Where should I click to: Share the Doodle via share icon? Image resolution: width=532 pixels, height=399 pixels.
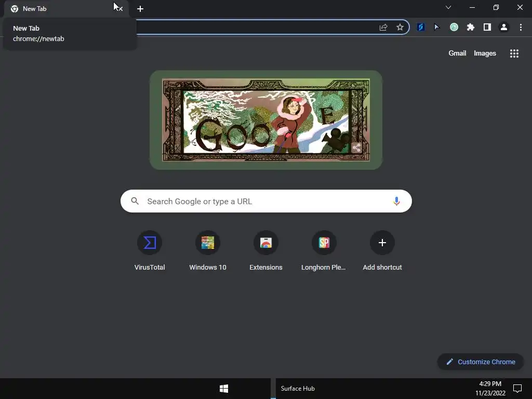[x=356, y=148]
